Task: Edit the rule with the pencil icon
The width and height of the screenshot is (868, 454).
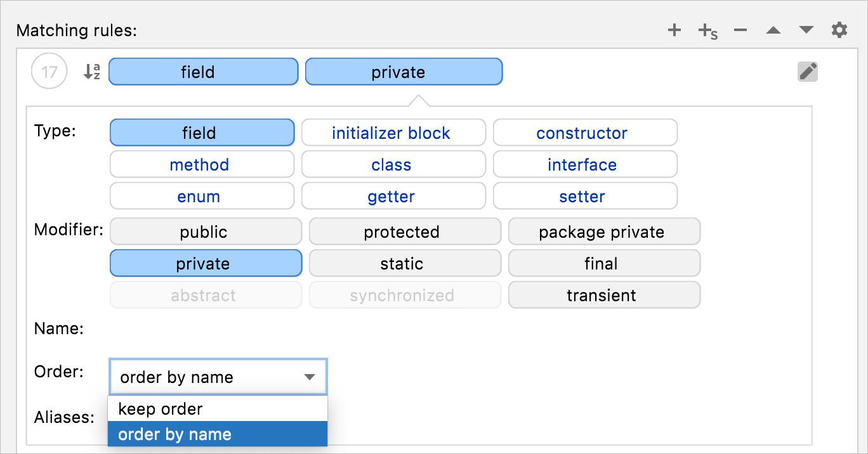Action: (x=807, y=72)
